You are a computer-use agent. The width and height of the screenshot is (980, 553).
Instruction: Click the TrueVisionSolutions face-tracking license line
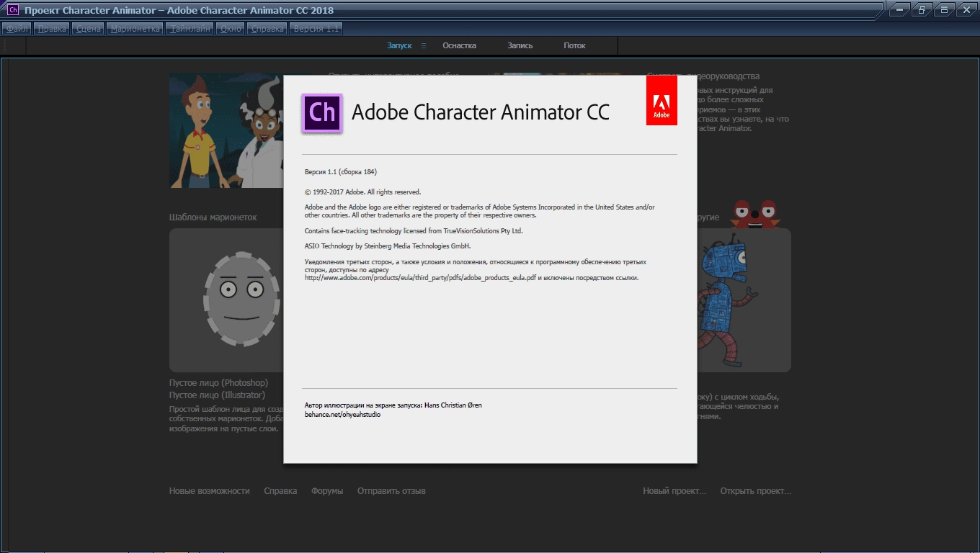414,231
